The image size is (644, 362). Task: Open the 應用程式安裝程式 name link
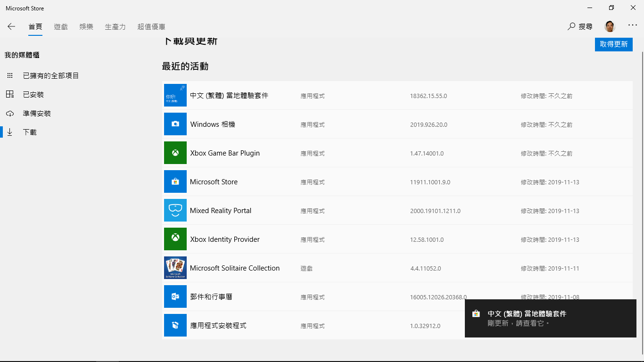click(x=218, y=325)
